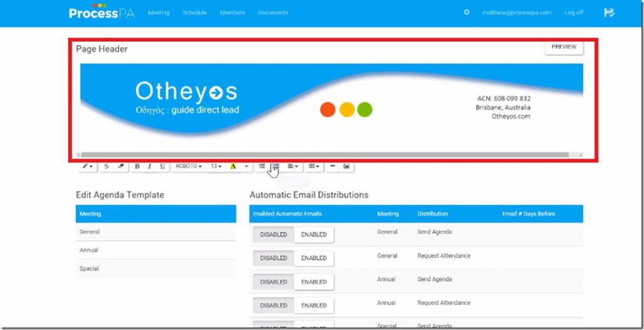Viewport: 644px width, 330px height.
Task: Insert a horizontal rule line
Action: point(332,167)
